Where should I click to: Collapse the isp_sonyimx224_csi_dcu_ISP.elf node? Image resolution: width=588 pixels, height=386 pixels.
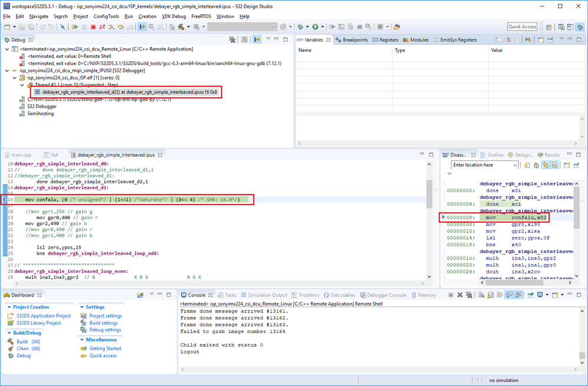(15, 78)
